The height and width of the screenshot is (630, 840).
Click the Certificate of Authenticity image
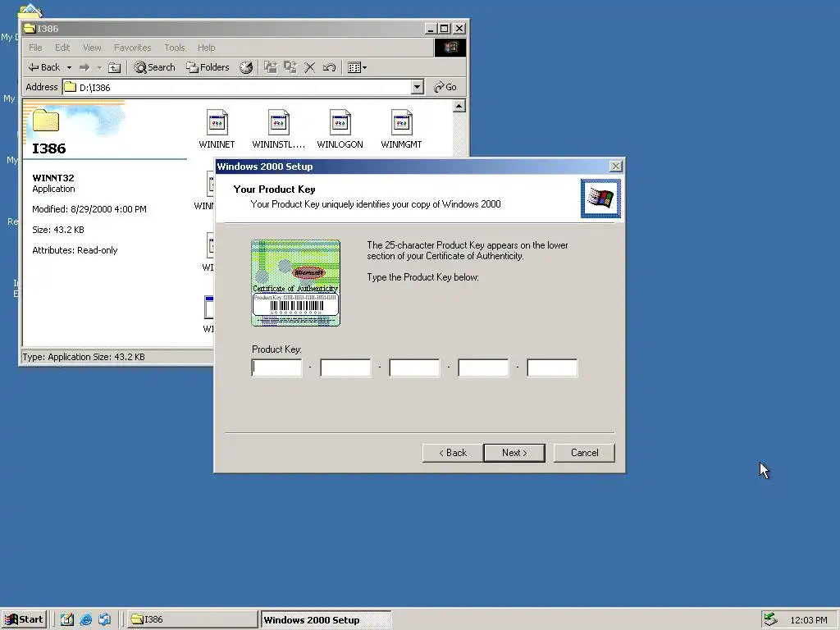(x=295, y=283)
